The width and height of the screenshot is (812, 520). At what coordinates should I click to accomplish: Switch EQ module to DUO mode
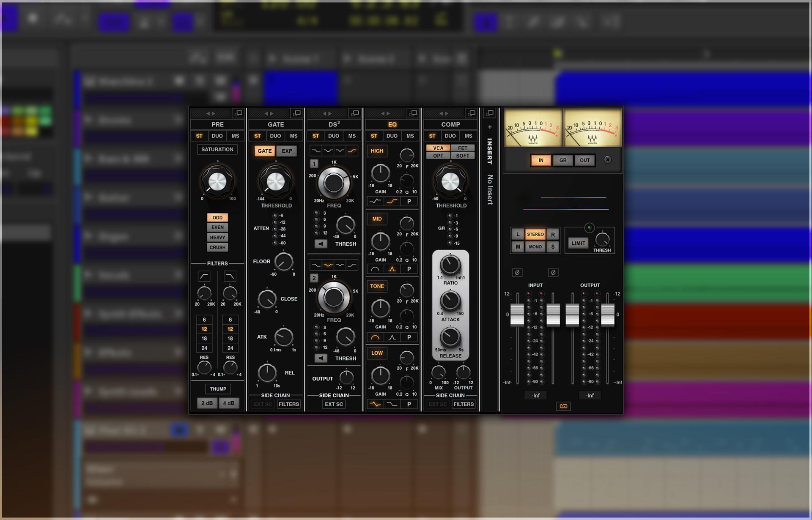pyautogui.click(x=392, y=136)
